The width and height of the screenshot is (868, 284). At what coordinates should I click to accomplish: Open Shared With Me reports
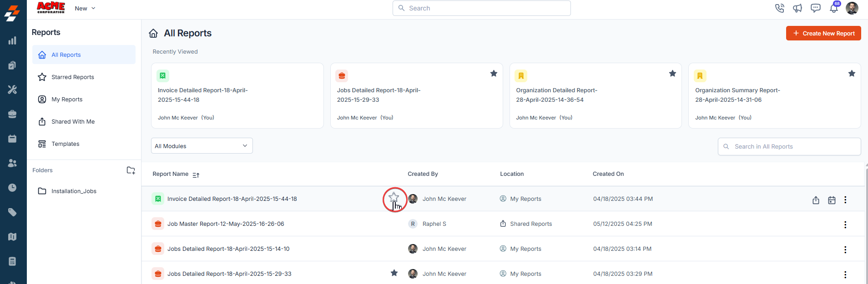pyautogui.click(x=84, y=121)
